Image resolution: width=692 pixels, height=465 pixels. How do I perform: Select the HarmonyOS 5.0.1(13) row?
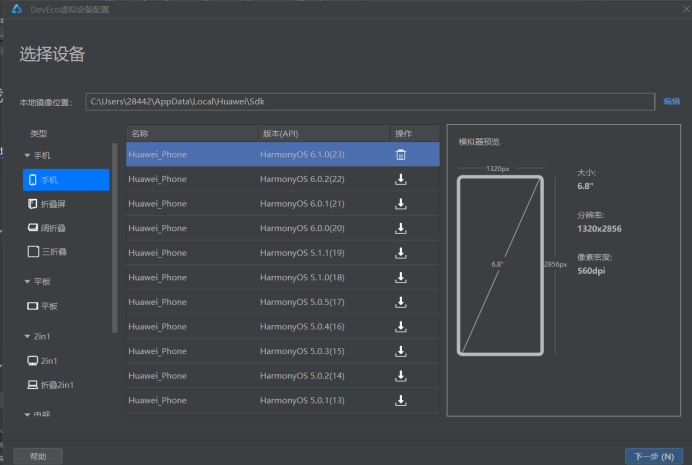pos(282,401)
